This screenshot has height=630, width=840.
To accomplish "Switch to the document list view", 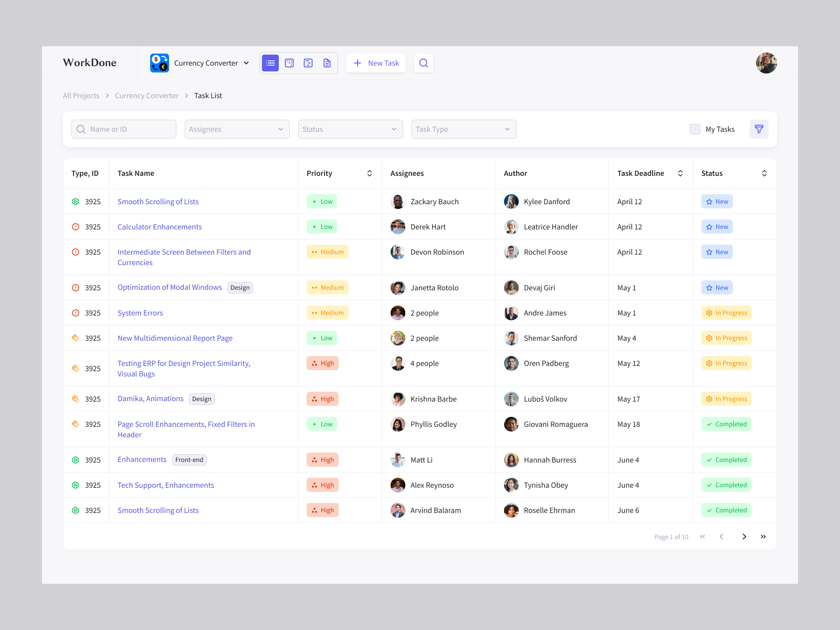I will [x=327, y=62].
